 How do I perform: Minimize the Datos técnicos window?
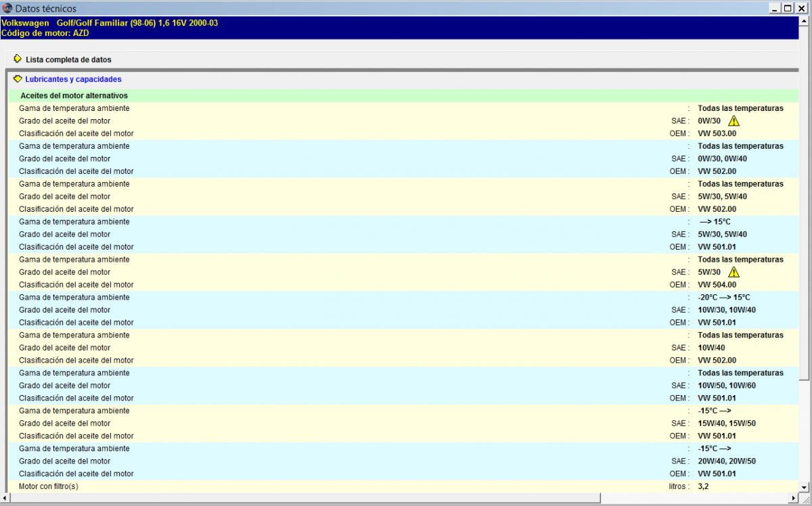774,8
